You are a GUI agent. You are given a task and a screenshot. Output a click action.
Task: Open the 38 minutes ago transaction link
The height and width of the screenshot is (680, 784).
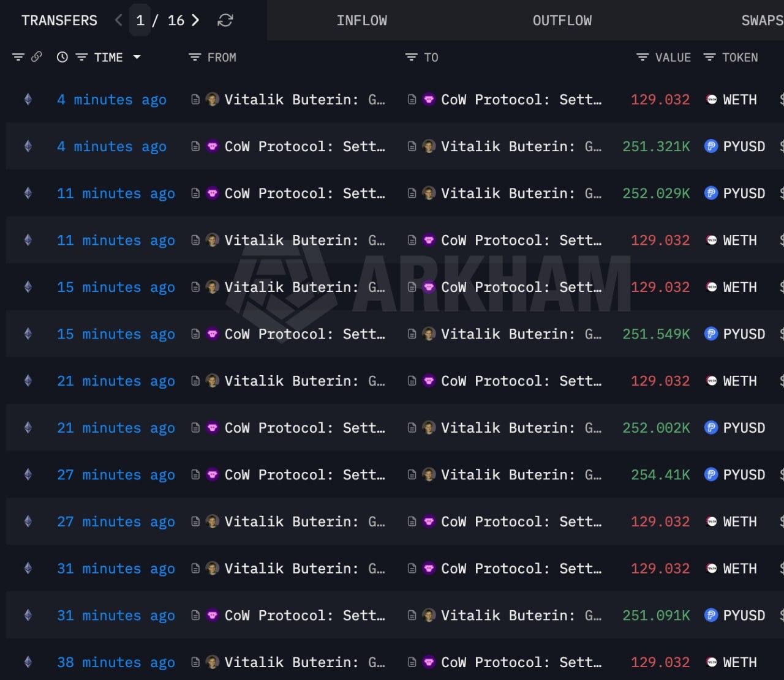pos(116,662)
